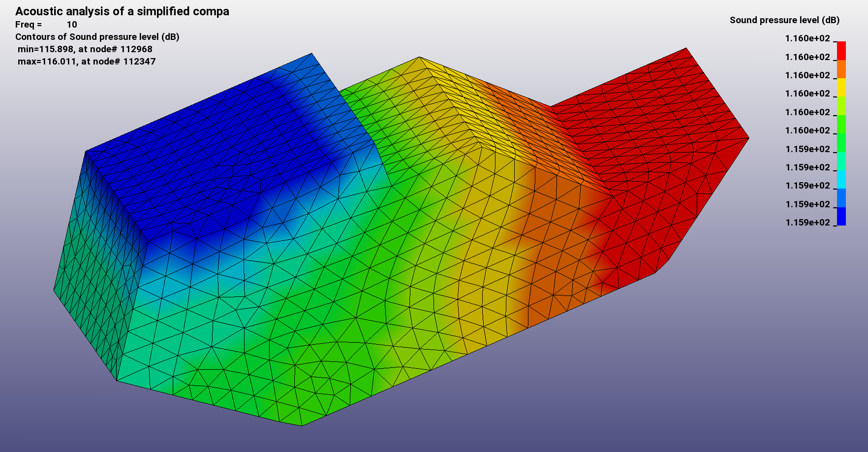
Task: Pick the dark blue legend color band
Action: [x=841, y=217]
